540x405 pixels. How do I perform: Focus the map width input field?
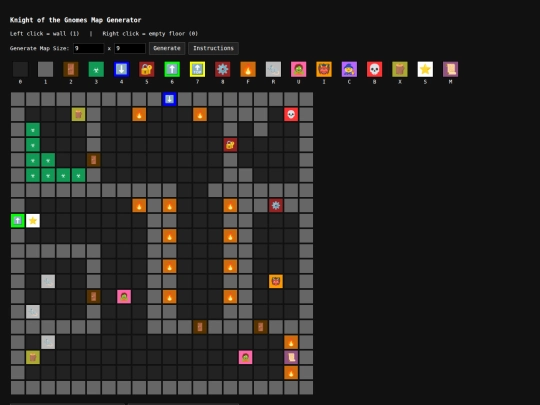89,48
